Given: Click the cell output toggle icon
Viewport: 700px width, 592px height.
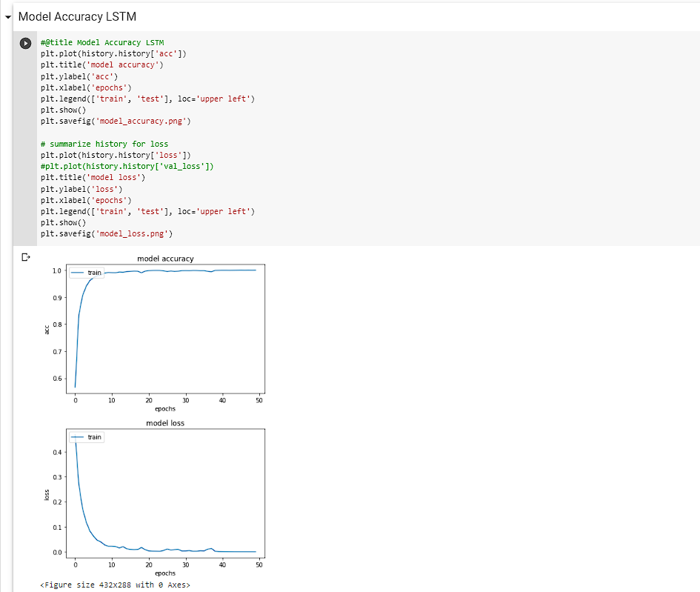Looking at the screenshot, I should 26,257.
